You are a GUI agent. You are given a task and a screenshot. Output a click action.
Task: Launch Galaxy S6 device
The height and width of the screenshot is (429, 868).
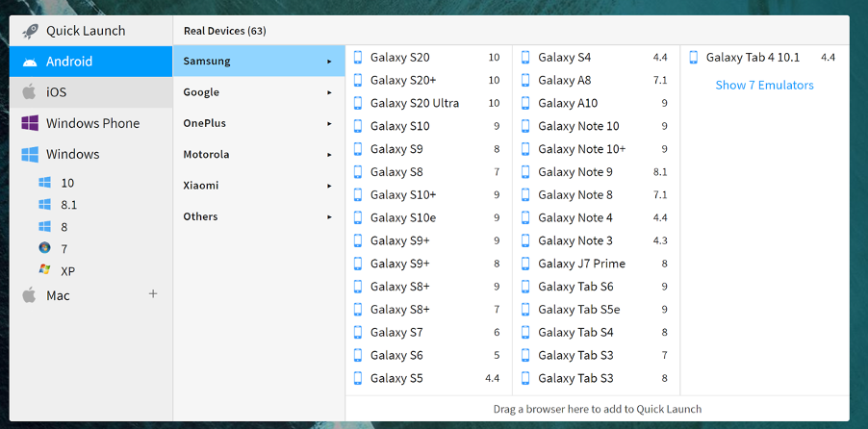[427, 355]
